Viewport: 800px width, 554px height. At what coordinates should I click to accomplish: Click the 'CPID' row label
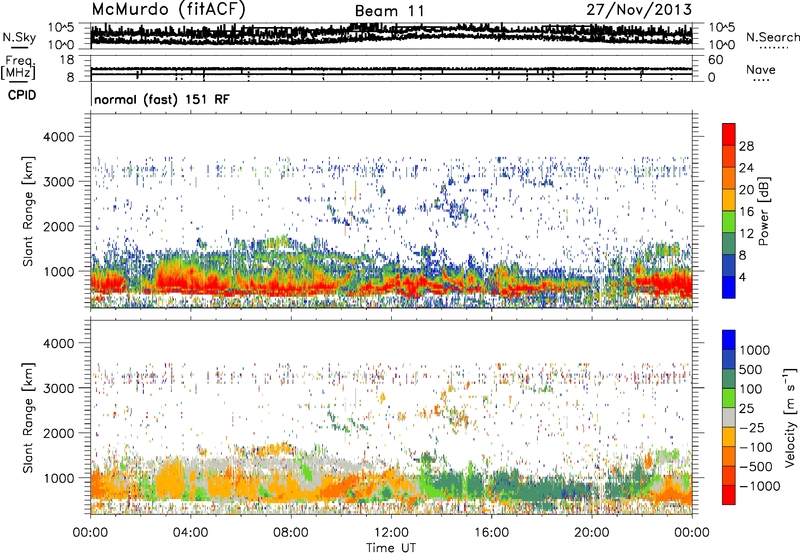pos(22,95)
